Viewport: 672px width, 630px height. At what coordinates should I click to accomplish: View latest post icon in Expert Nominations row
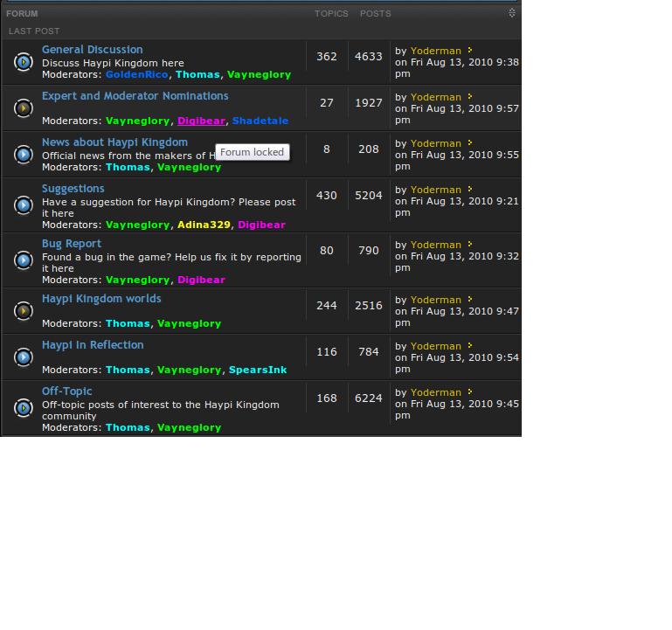pyautogui.click(x=470, y=96)
